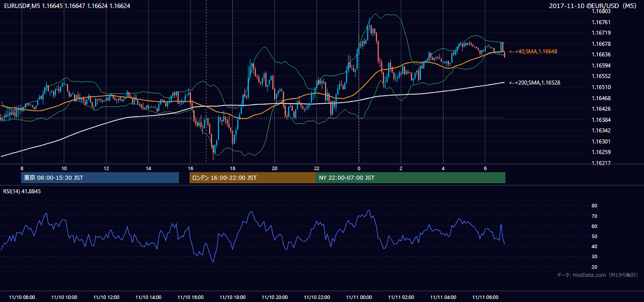The height and width of the screenshot is (302, 644).
Task: Click RSI axis level 40
Action: [594, 246]
